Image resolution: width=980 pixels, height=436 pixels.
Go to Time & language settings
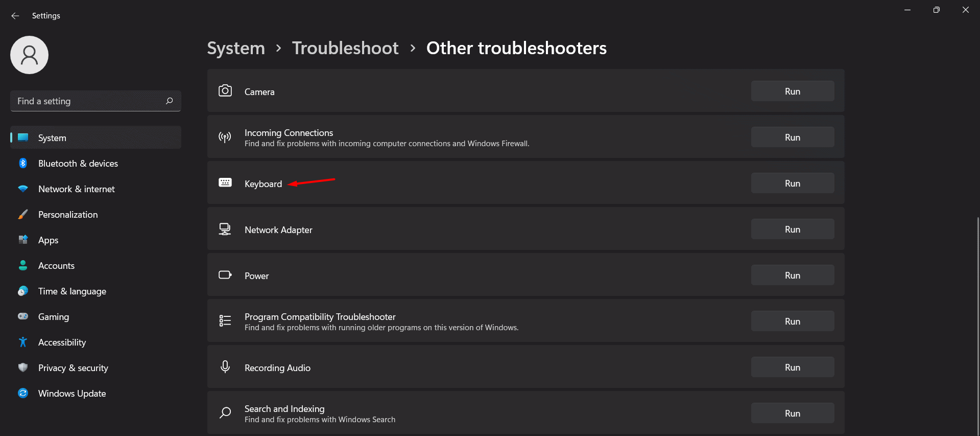click(72, 291)
